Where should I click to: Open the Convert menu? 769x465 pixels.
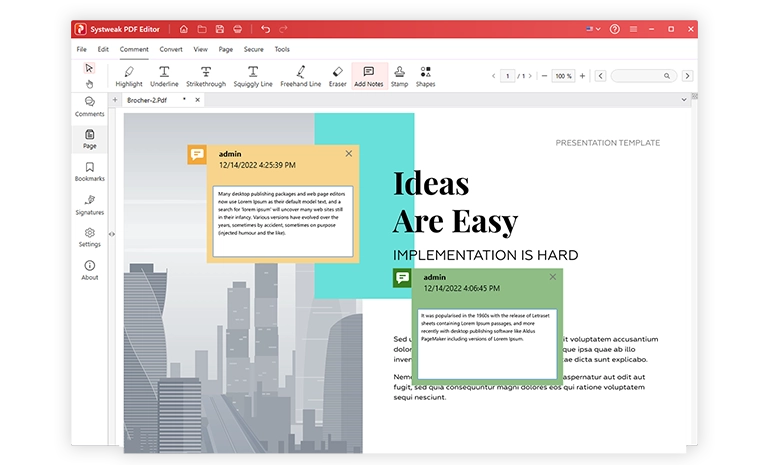(x=171, y=50)
